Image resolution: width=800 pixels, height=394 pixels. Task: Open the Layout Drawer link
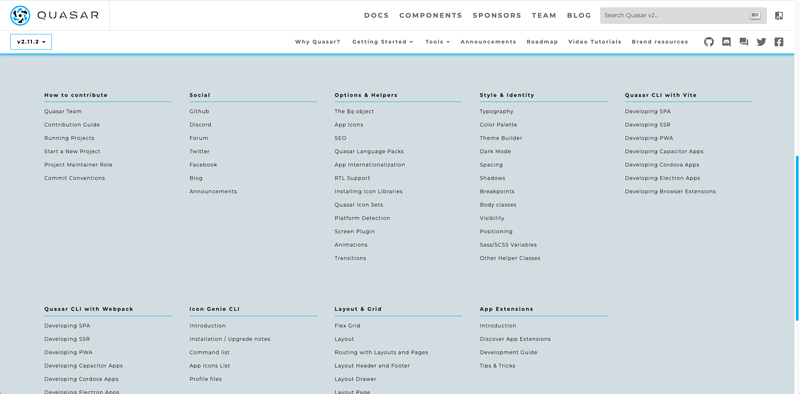pos(355,379)
